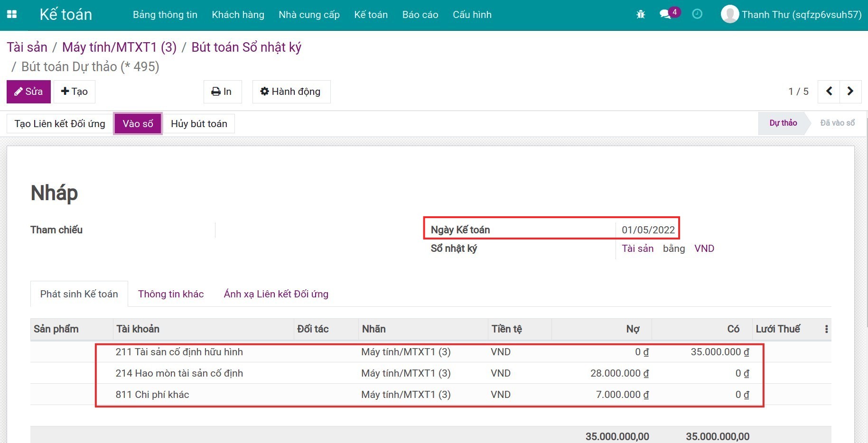Click the Hủy bút toán button
Image resolution: width=868 pixels, height=443 pixels.
[199, 124]
